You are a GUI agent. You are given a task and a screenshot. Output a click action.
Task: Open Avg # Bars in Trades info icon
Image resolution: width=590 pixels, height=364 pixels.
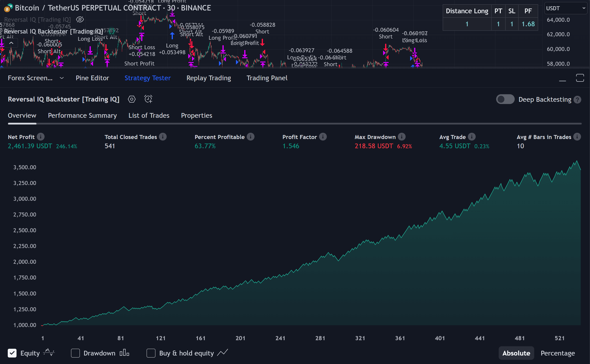577,137
